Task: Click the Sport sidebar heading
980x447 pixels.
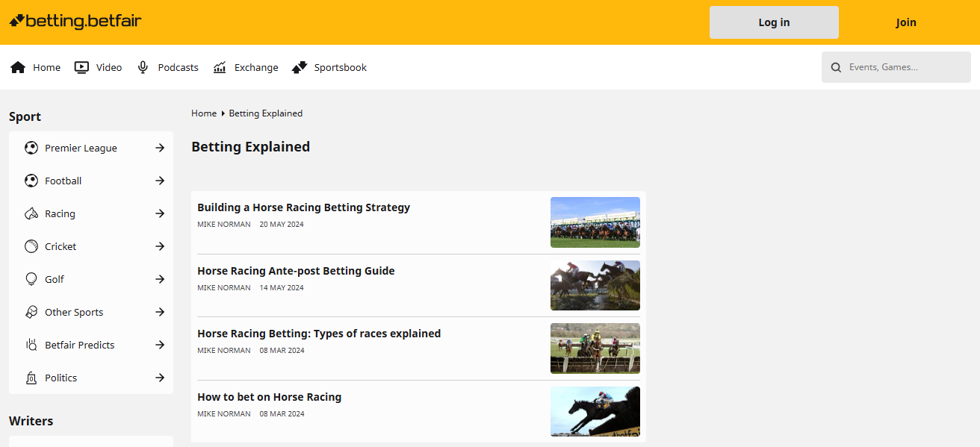Action: pos(25,116)
